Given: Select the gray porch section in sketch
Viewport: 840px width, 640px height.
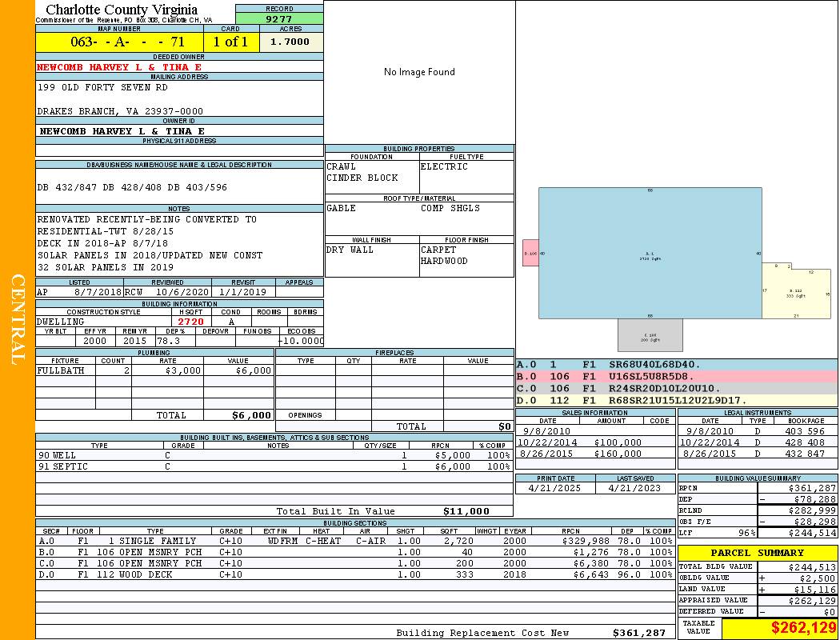Looking at the screenshot, I should tap(650, 334).
